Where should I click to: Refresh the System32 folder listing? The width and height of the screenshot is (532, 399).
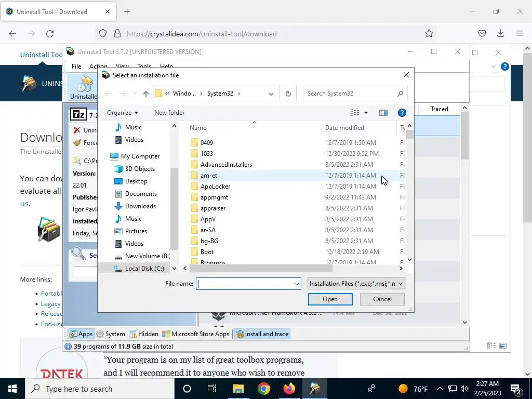pos(288,94)
